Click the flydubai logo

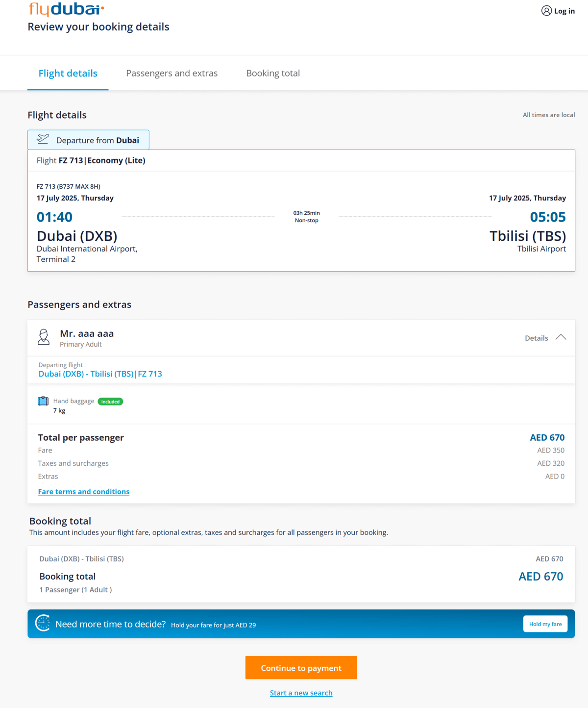tap(66, 9)
